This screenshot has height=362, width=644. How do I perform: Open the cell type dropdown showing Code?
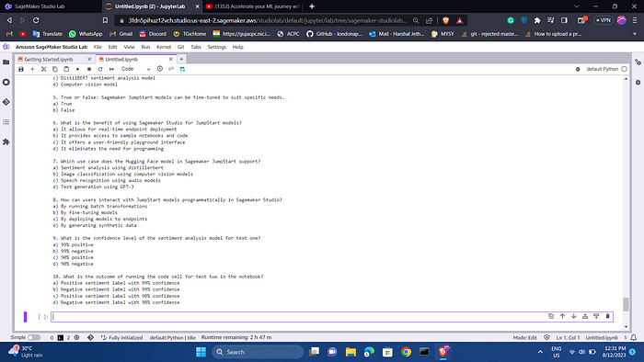coord(135,69)
